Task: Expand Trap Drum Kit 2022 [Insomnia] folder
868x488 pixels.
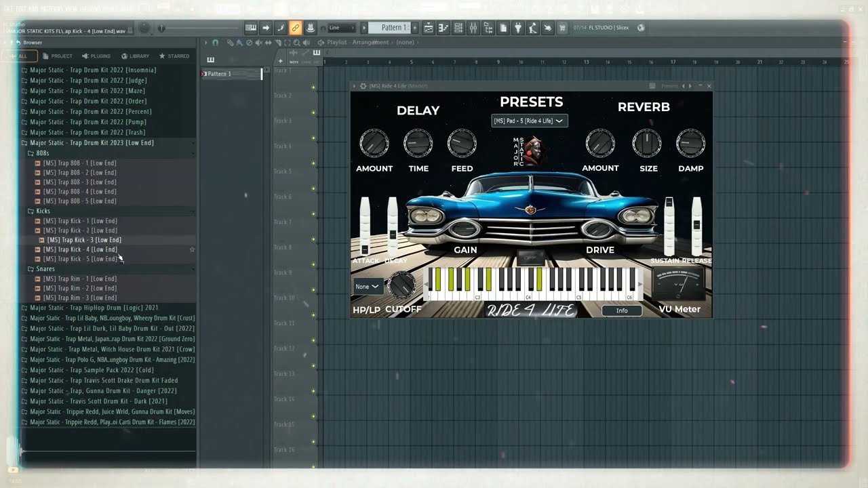Action: [93, 70]
